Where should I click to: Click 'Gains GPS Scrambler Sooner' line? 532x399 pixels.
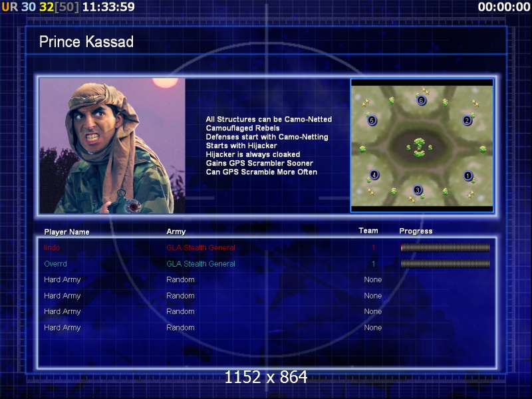point(259,163)
